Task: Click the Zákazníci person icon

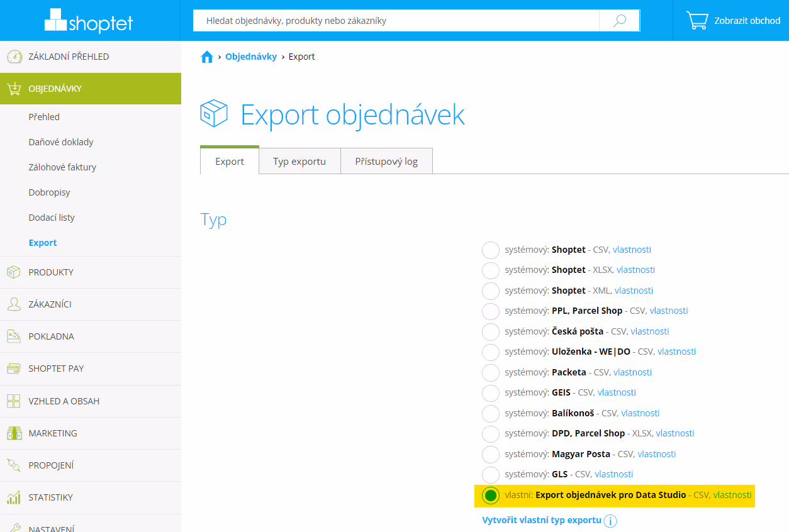Action: 14,304
